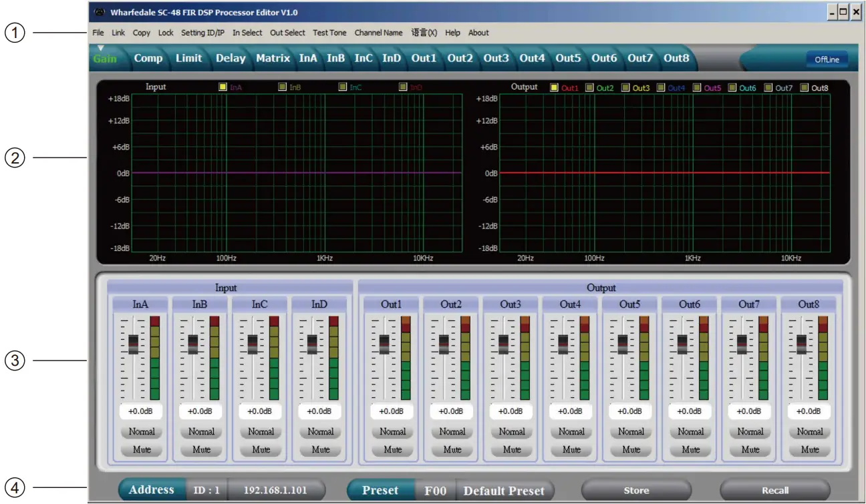Switch to the Comp tab
This screenshot has height=504, width=866.
tap(148, 58)
